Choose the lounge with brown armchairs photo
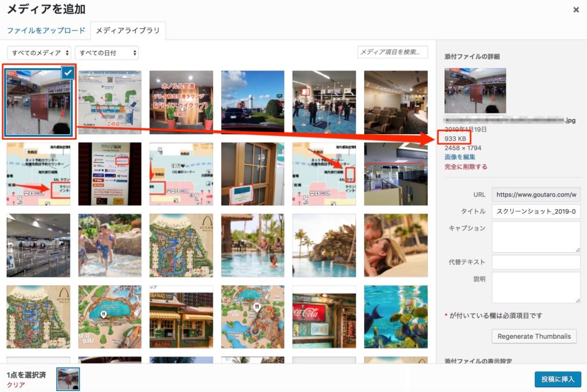 [396, 102]
